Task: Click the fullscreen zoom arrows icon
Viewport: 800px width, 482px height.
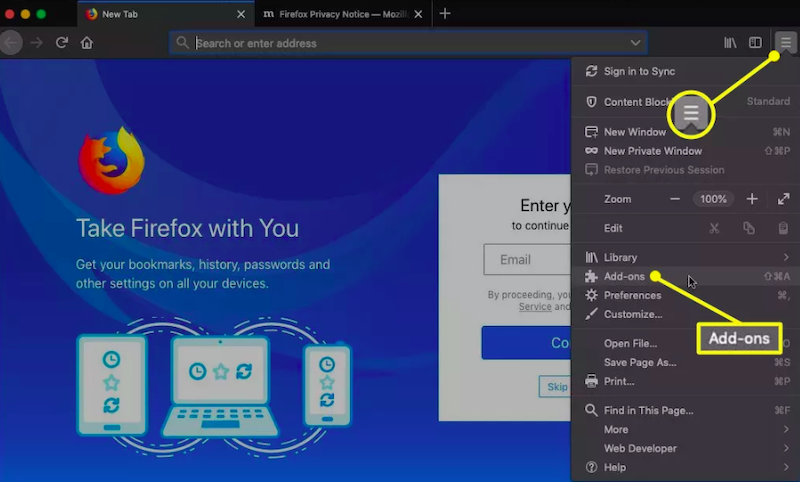Action: (x=783, y=199)
